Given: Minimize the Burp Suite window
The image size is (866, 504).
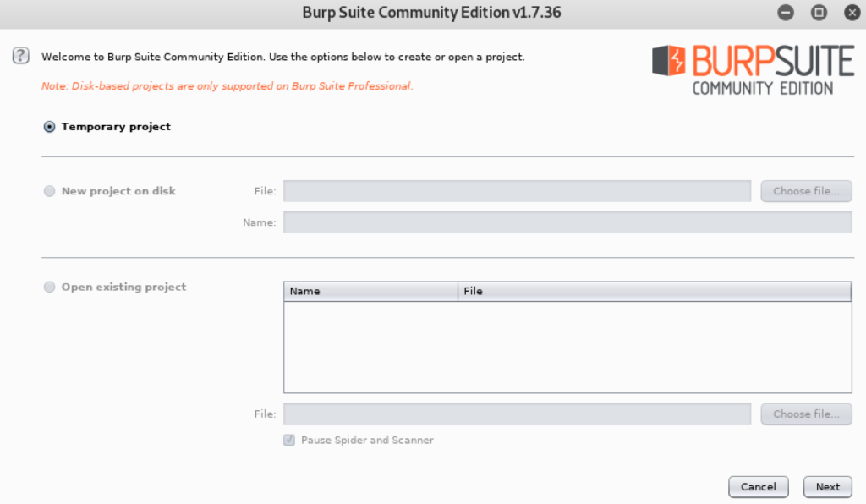Looking at the screenshot, I should [x=786, y=12].
